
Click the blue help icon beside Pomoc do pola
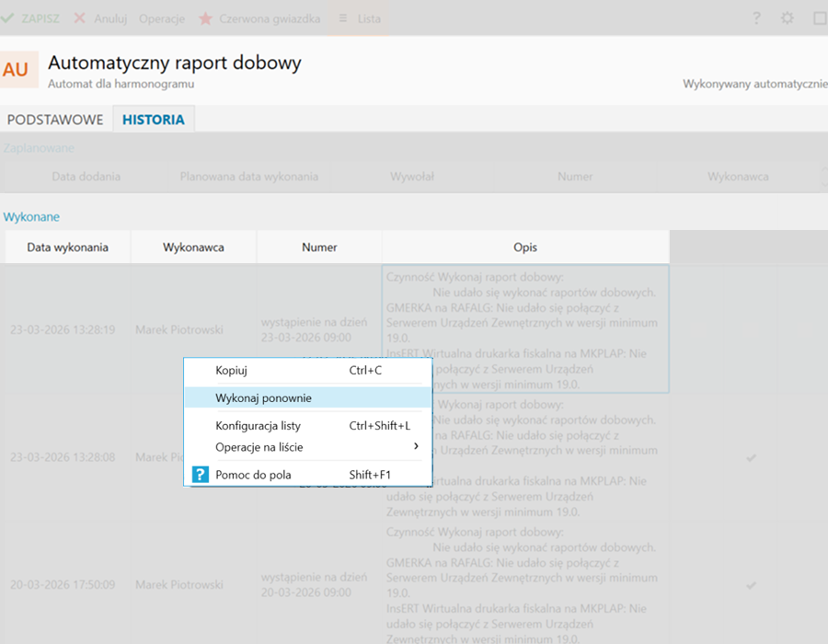(x=200, y=475)
